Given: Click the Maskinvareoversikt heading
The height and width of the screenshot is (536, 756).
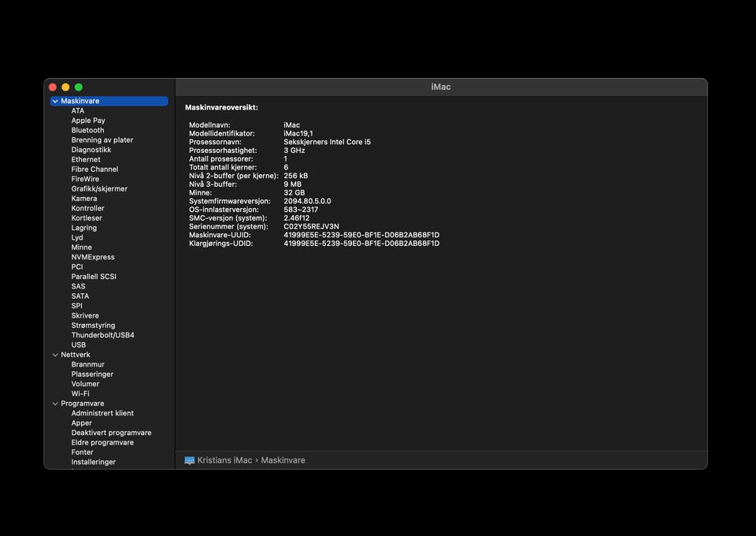Looking at the screenshot, I should (221, 107).
